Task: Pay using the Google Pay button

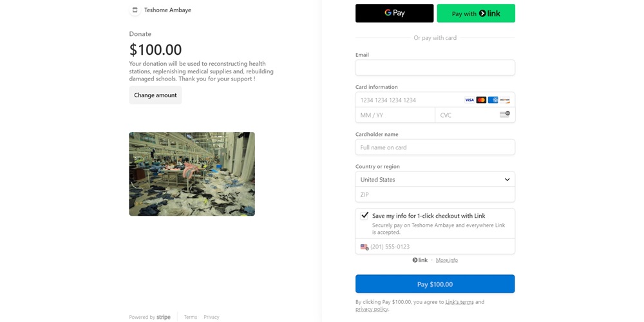Action: [x=394, y=13]
